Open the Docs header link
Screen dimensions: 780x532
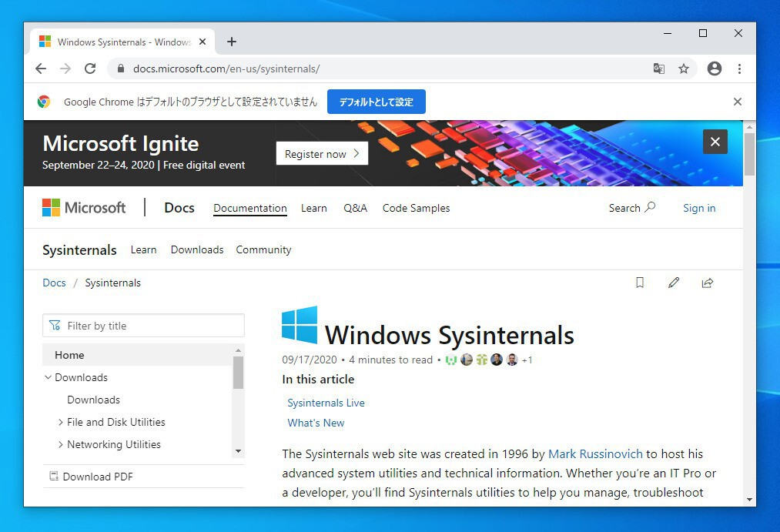coord(179,208)
